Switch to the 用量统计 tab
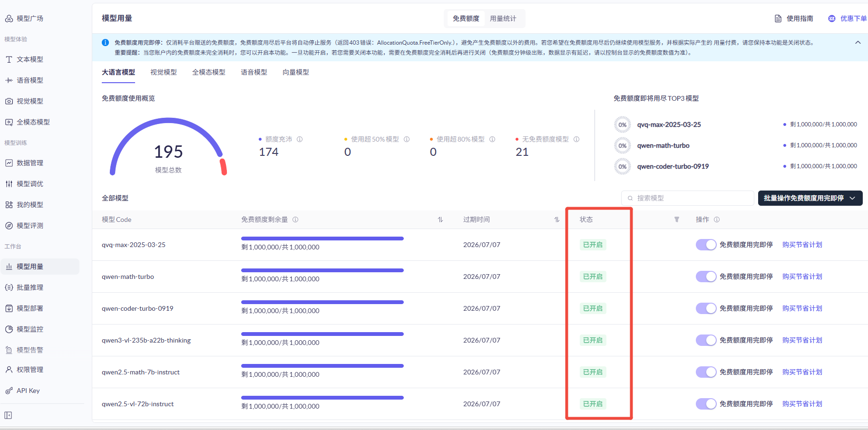 [x=503, y=19]
